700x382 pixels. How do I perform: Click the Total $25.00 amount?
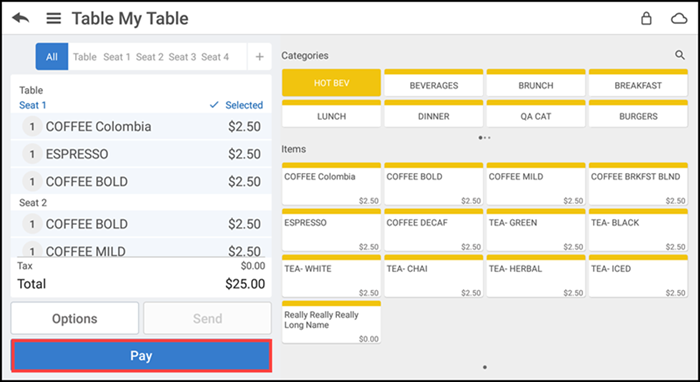(x=245, y=284)
